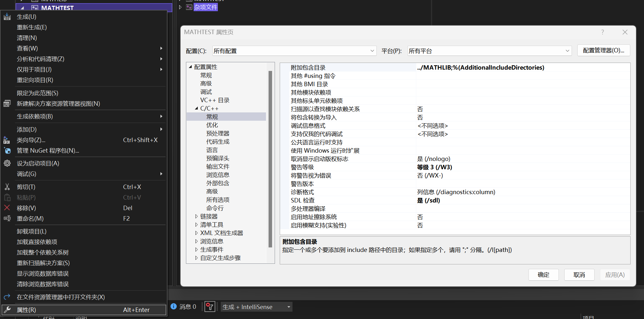Expand the 自定义生成步骤 tree node
The height and width of the screenshot is (319, 644).
tap(196, 258)
